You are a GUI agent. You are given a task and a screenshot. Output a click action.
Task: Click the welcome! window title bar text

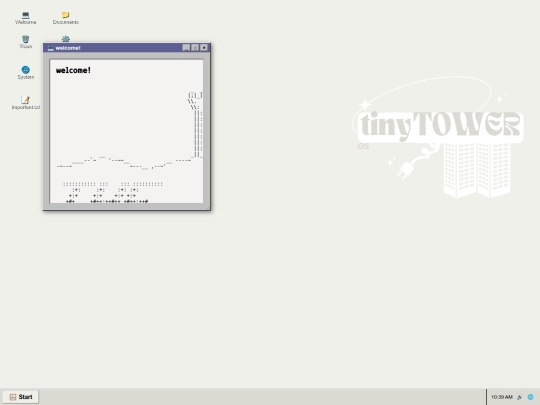tap(68, 48)
